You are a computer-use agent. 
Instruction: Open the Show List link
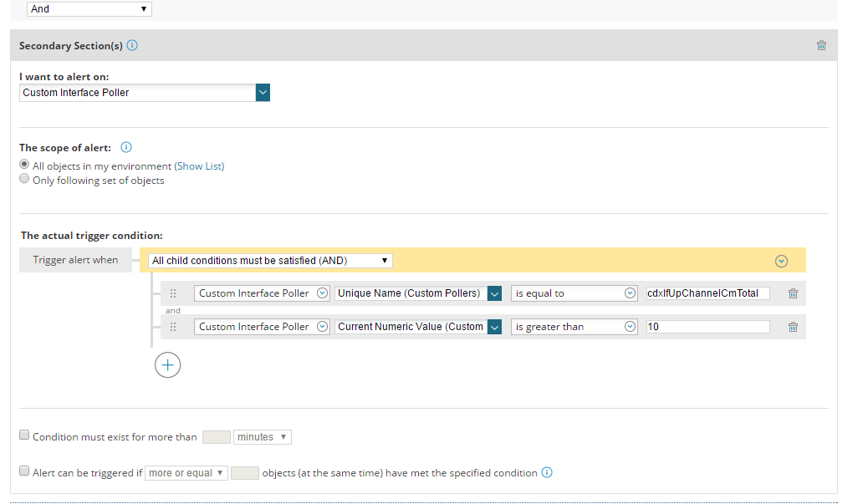click(199, 166)
